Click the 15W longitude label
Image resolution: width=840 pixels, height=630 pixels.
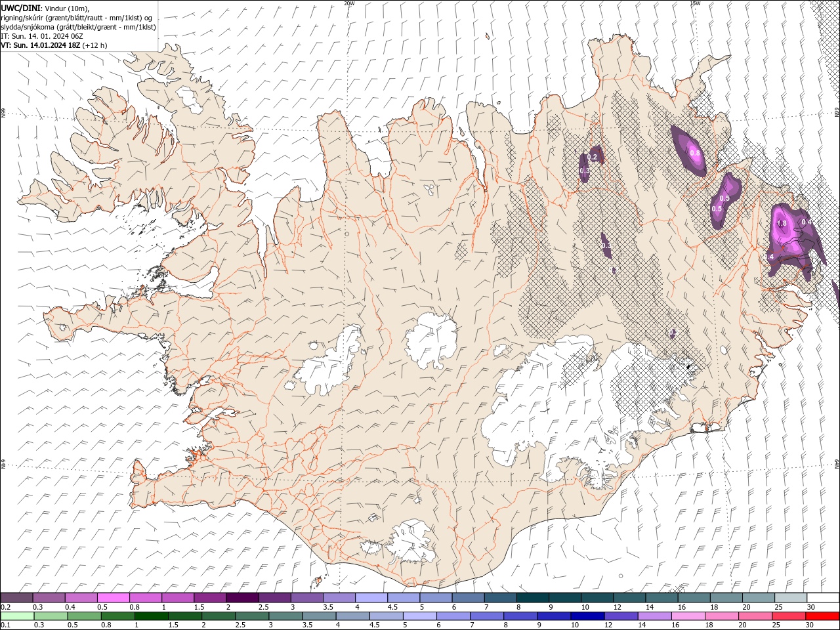coord(695,3)
